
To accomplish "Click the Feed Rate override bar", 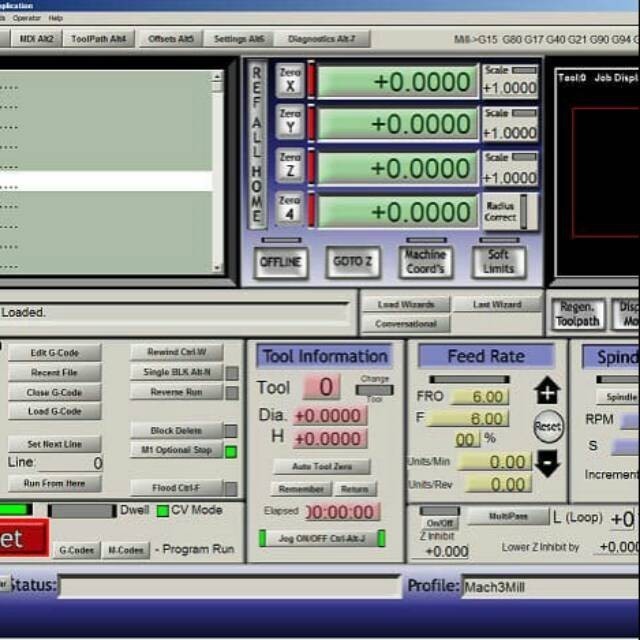I will click(x=469, y=380).
